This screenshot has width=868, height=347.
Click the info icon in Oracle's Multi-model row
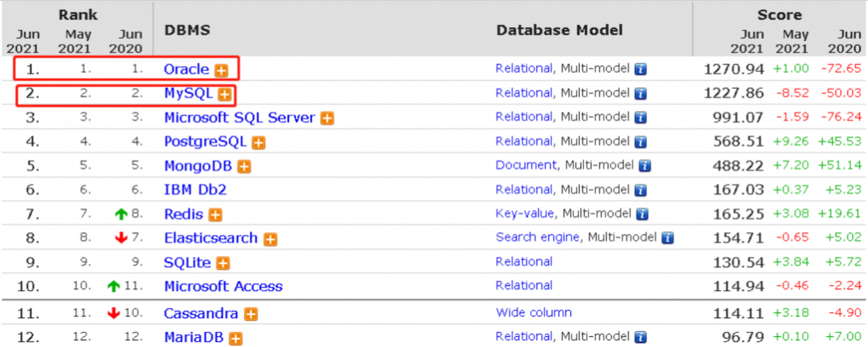click(x=640, y=70)
